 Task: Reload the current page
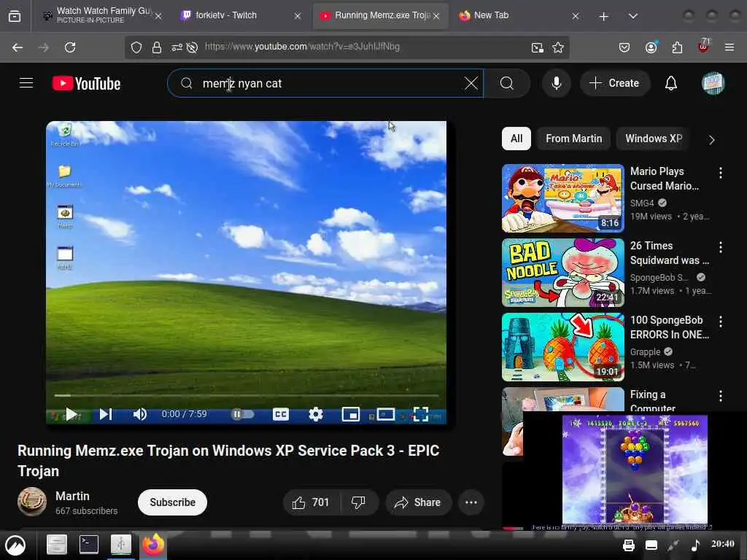[x=70, y=47]
